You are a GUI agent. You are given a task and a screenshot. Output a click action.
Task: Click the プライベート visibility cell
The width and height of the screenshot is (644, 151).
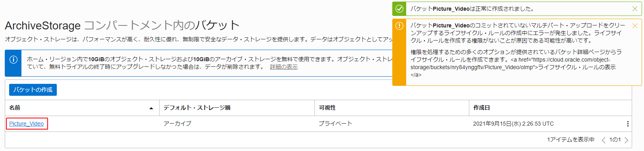[x=335, y=124]
